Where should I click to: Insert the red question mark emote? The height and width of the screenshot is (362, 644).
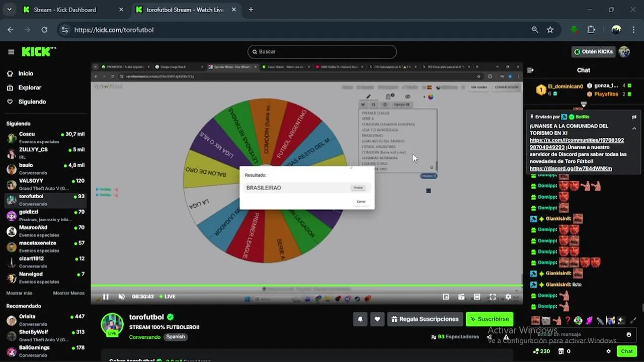(568, 320)
